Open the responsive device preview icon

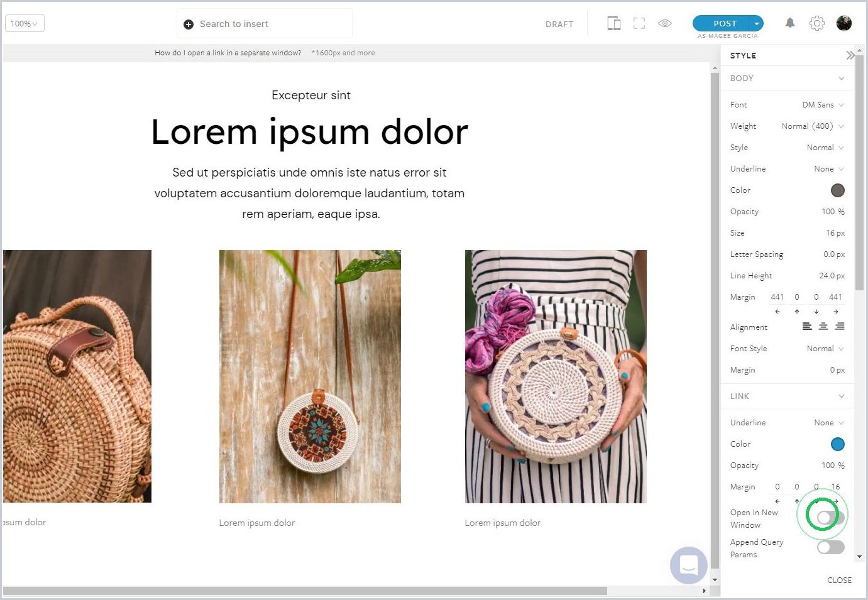coord(614,24)
